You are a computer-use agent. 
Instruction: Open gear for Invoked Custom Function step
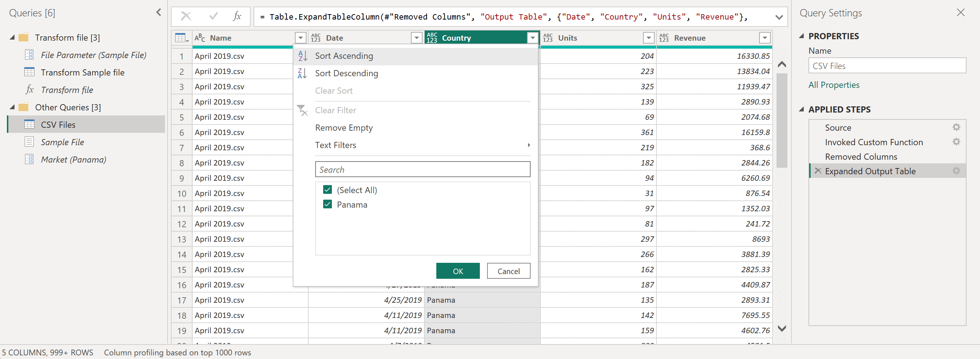[956, 142]
